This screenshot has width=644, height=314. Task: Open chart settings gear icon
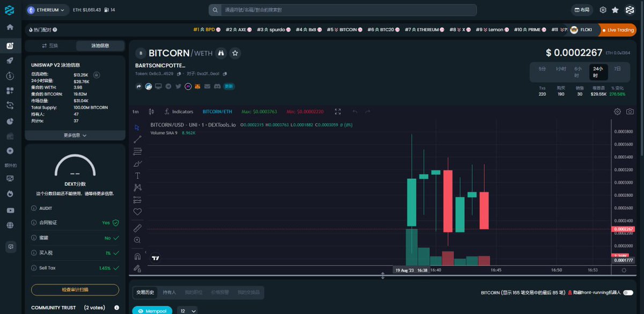[618, 112]
